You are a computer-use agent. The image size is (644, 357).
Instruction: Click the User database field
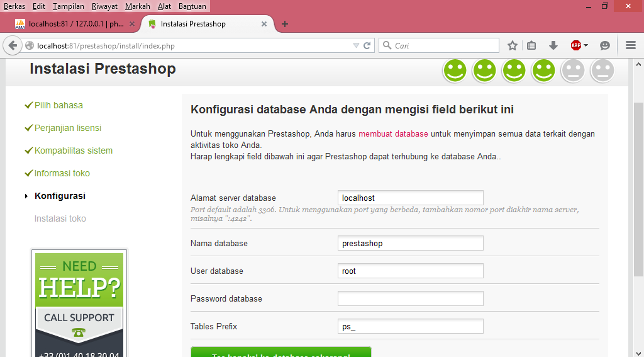(x=410, y=271)
